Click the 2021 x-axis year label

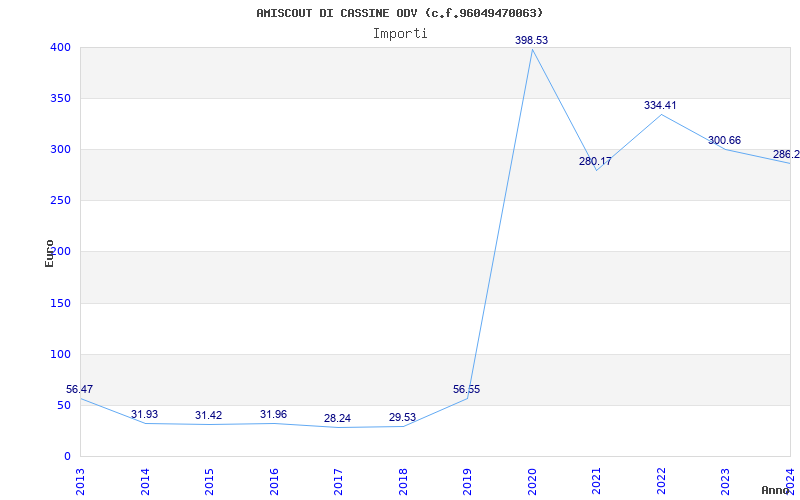(596, 482)
